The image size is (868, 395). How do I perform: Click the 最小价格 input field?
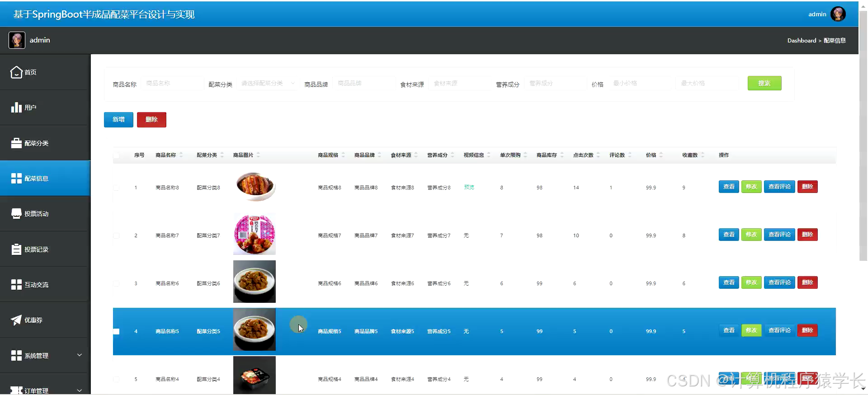[x=640, y=83]
